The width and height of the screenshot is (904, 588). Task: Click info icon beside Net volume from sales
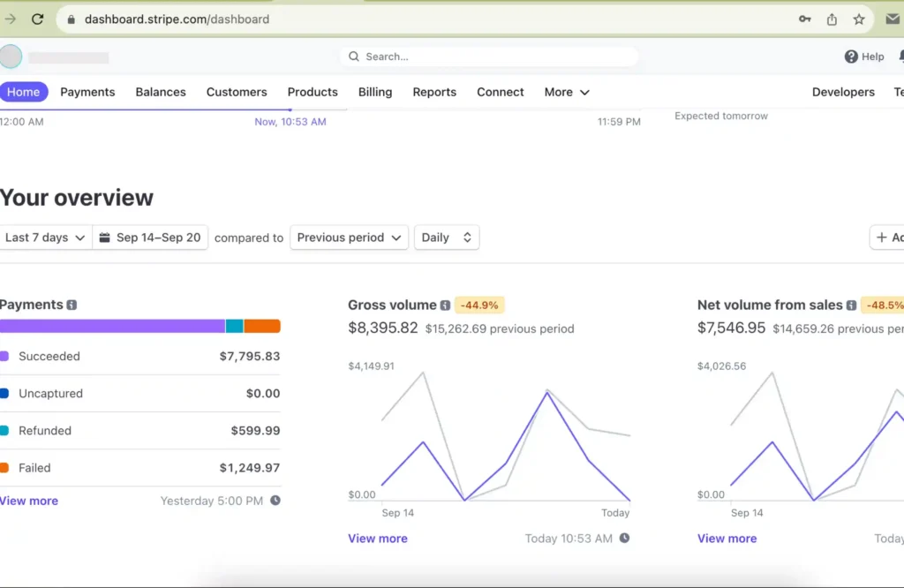coord(852,305)
